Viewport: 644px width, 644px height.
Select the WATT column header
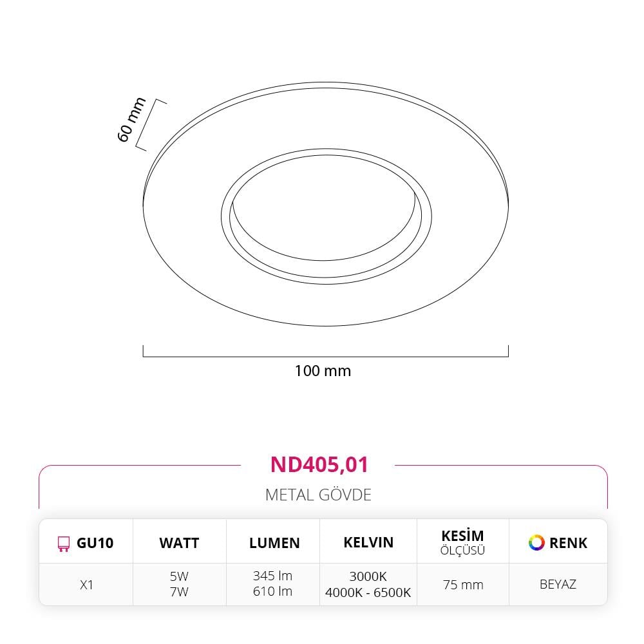coord(179,543)
